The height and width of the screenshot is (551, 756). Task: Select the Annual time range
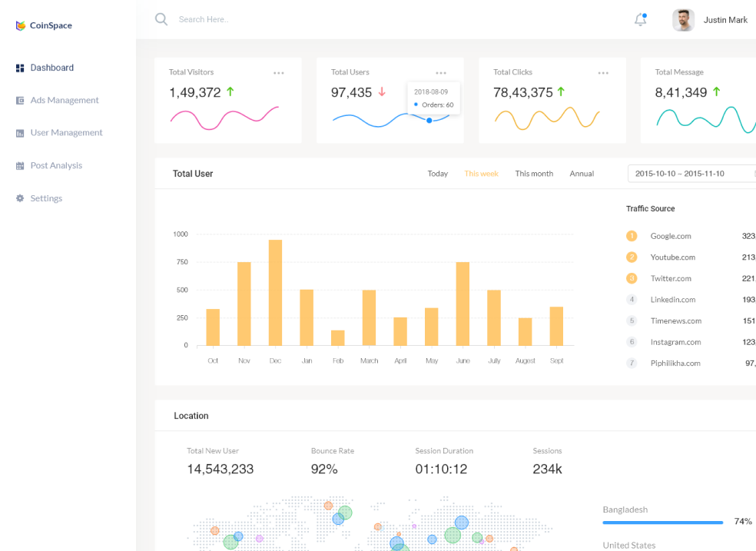pyautogui.click(x=582, y=174)
